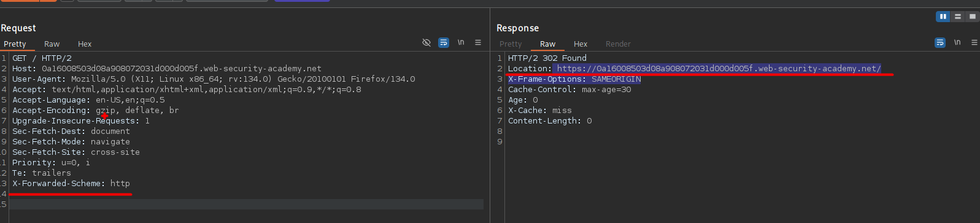This screenshot has width=980, height=223.
Task: Toggle \n show newlines in Request panel
Action: pyautogui.click(x=461, y=42)
